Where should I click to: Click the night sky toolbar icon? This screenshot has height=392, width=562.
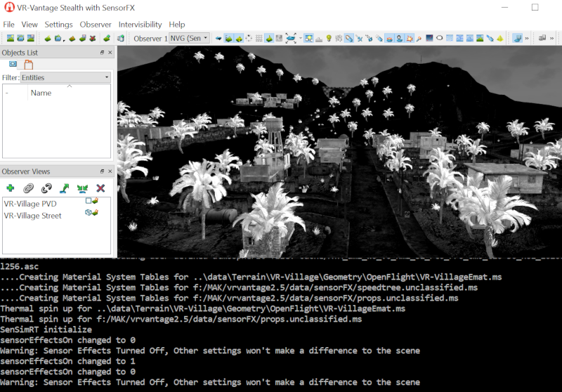[x=429, y=38]
